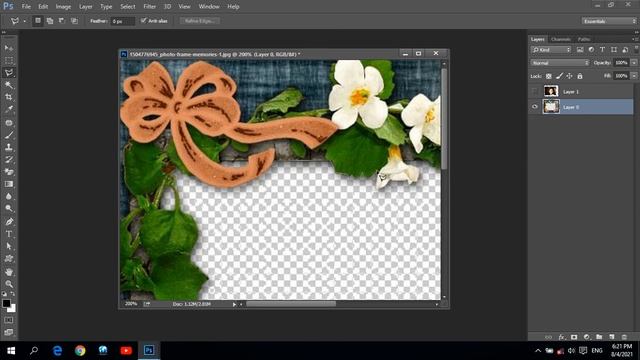Viewport: 640px width, 360px height.
Task: Choose Add to selection mode
Action: coord(50,21)
